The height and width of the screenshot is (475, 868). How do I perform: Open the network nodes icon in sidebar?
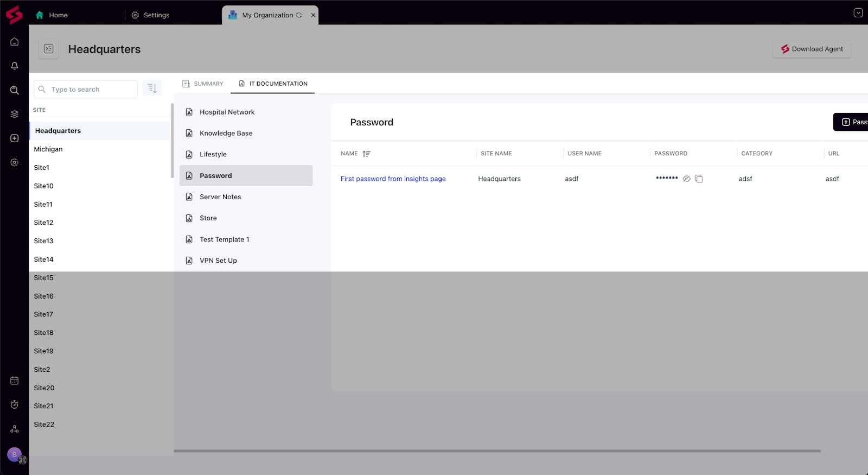(15, 429)
